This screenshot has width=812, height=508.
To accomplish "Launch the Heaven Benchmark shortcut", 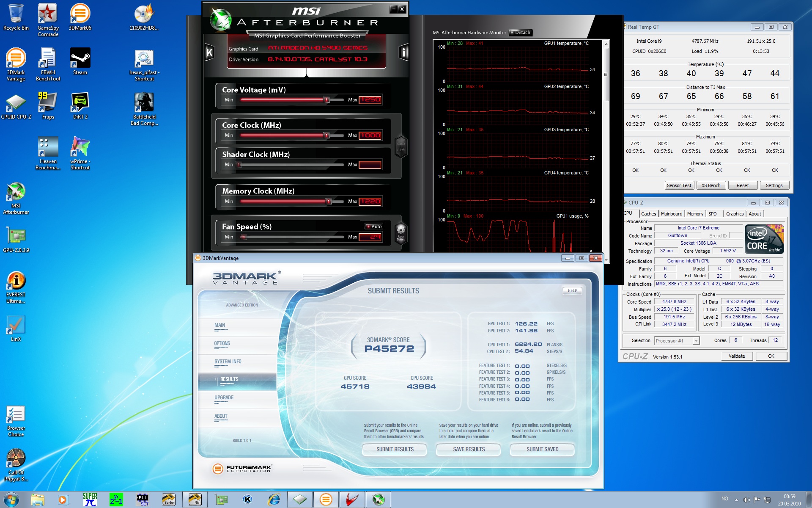I will point(48,153).
